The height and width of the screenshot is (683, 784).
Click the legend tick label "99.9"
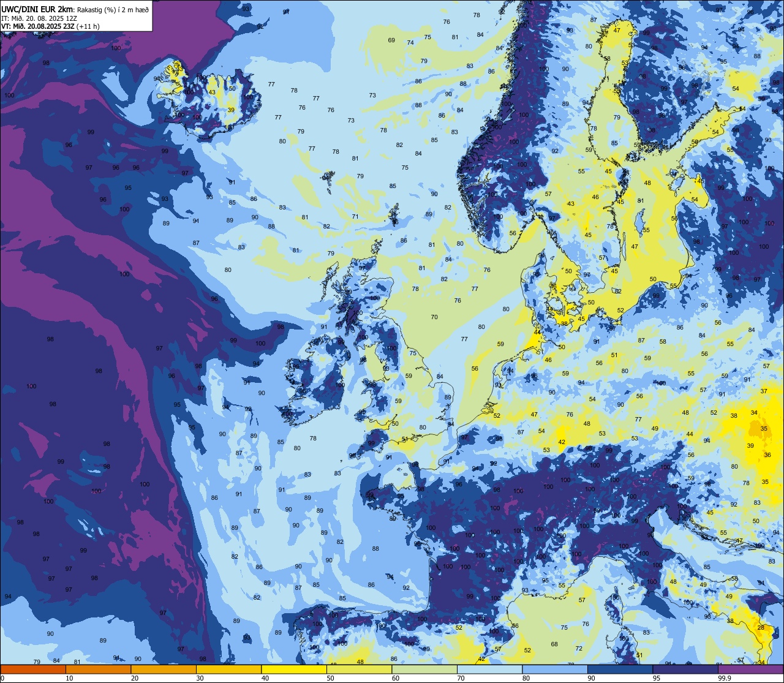(725, 678)
